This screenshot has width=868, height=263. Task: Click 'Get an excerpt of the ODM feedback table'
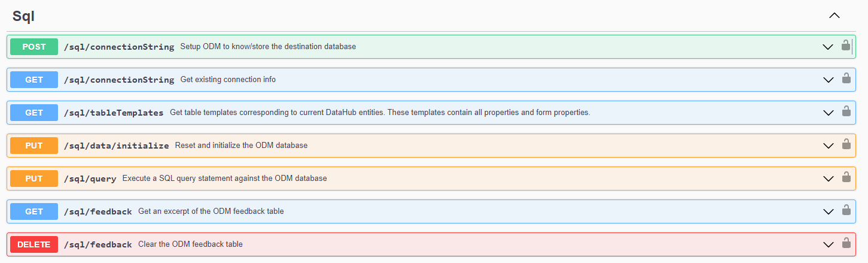(211, 211)
